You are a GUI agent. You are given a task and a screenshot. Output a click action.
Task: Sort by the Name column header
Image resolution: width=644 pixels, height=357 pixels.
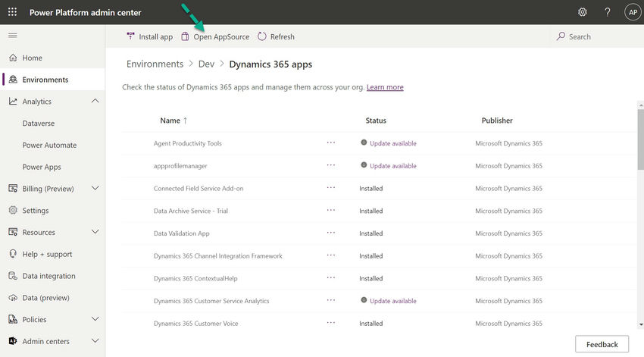[x=174, y=121]
